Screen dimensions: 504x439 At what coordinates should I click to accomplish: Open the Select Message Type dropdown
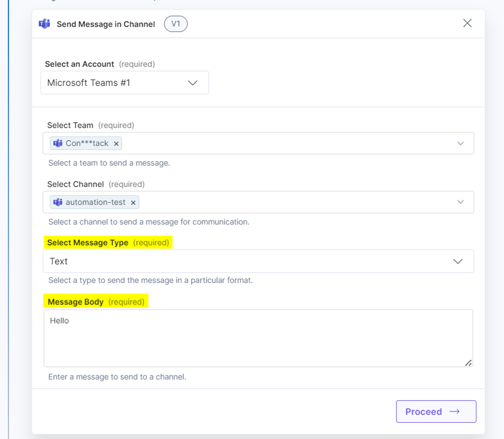tap(258, 261)
